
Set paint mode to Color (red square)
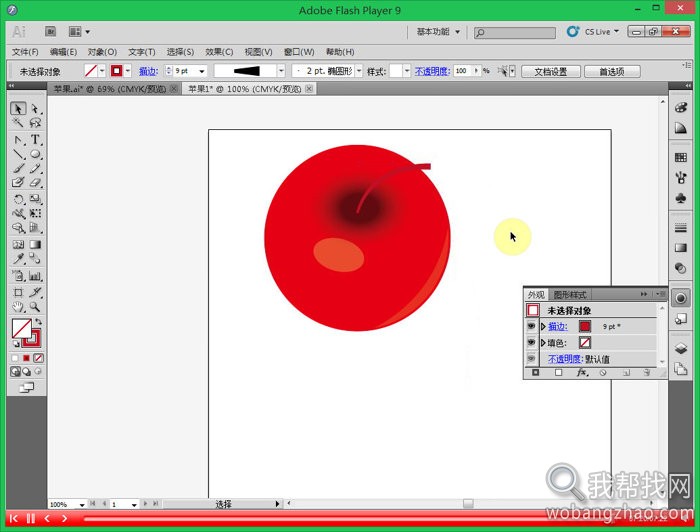click(26, 358)
